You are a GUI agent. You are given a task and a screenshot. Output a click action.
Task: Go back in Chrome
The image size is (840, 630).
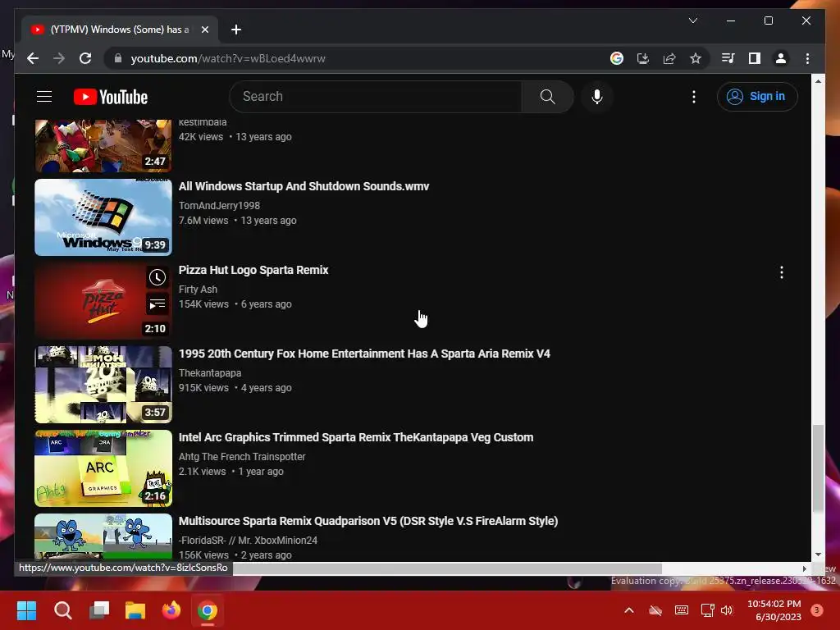(33, 58)
